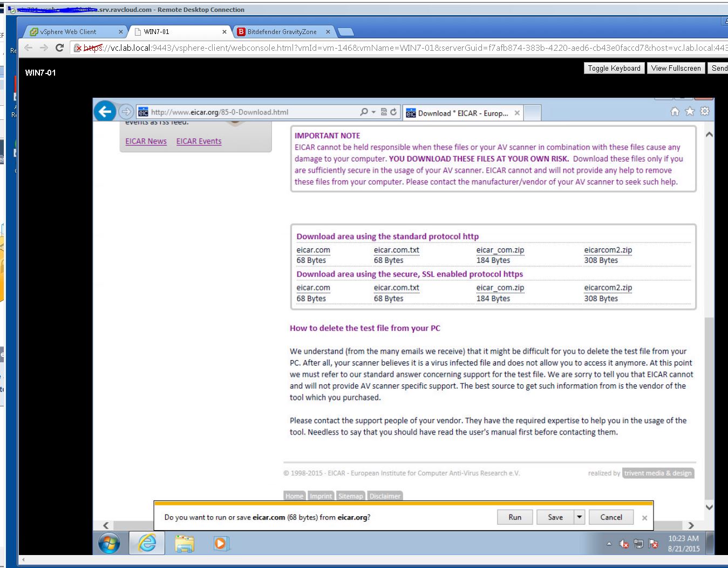728x568 pixels.
Task: Open IE Favorites star icon
Action: click(x=690, y=112)
